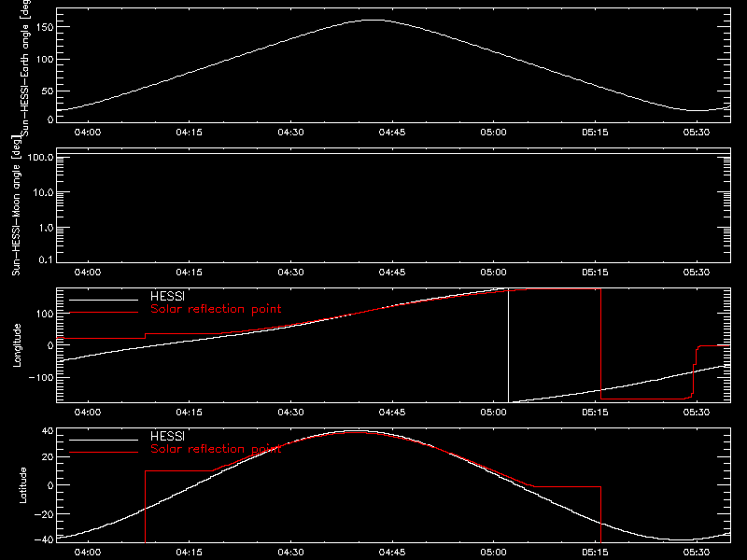Click the flat Sun-HESSI-Moon angle line
Viewport: 747px width, 560px height.
393,154
